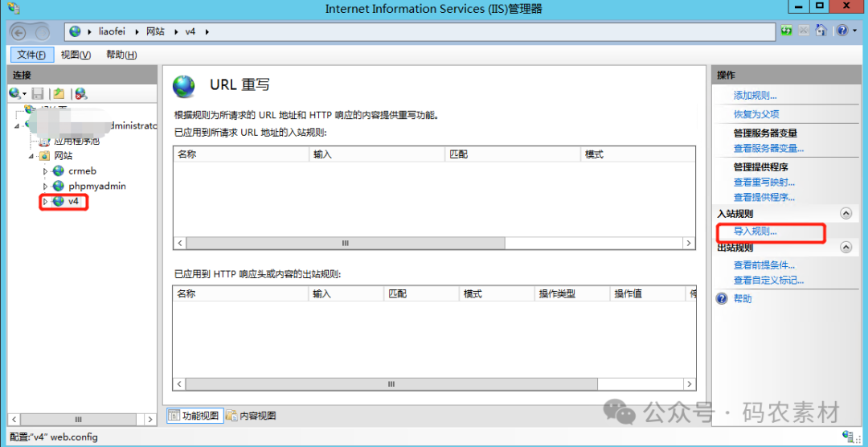Viewport: 868px width, 447px height.
Task: Open the 帮助(H) menu
Action: pos(121,55)
